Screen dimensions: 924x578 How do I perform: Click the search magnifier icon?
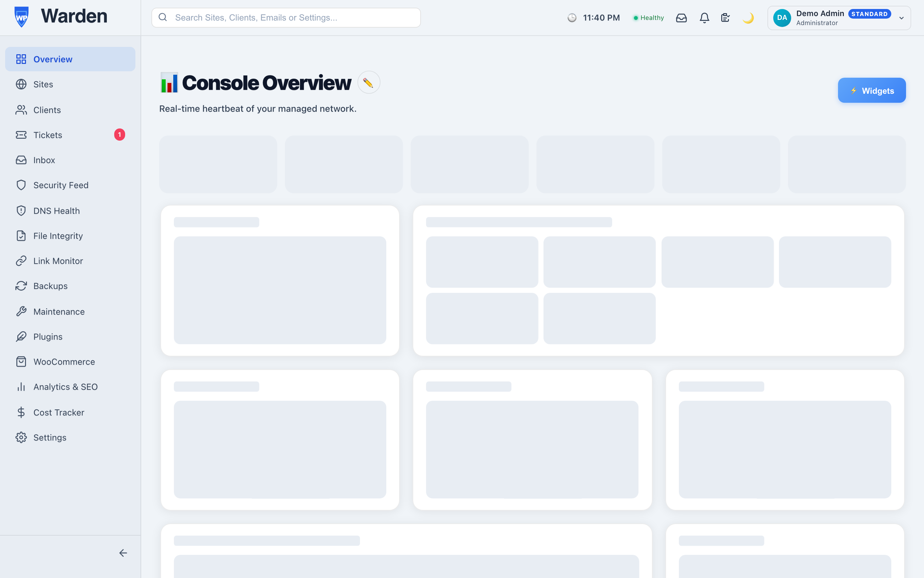tap(163, 17)
